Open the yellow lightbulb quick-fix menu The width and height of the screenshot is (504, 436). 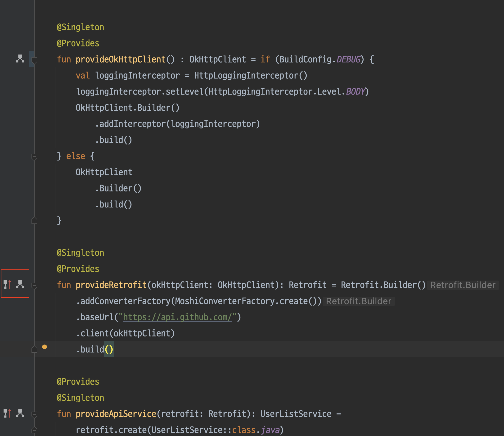[44, 348]
